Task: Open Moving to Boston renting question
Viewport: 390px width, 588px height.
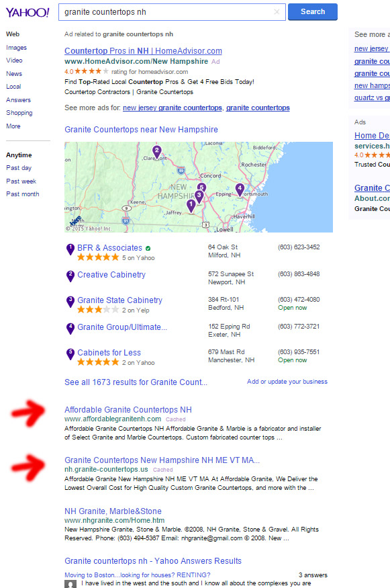Action: [x=137, y=575]
